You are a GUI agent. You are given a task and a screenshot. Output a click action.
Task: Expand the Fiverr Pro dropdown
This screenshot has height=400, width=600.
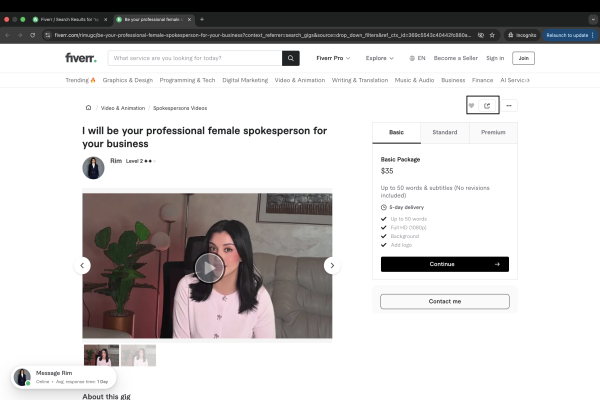333,58
